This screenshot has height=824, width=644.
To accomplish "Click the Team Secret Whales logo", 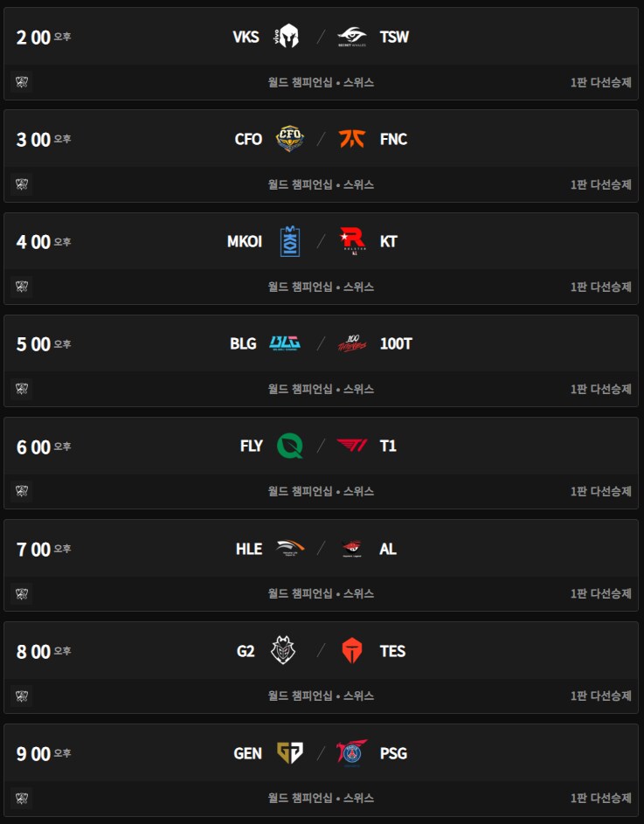I will coord(351,37).
